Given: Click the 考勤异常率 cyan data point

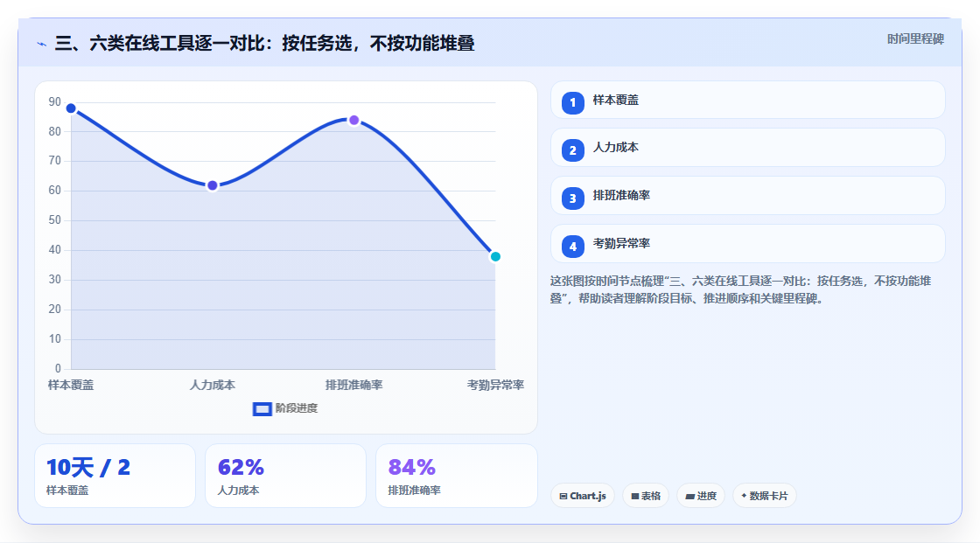Looking at the screenshot, I should click(495, 256).
